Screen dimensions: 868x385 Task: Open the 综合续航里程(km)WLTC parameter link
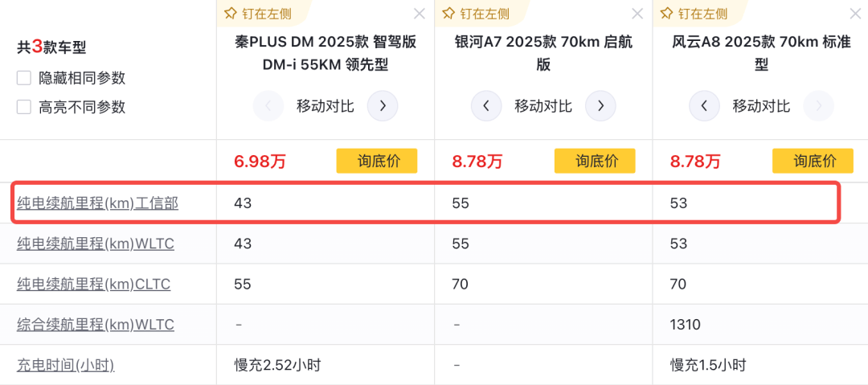(x=95, y=325)
